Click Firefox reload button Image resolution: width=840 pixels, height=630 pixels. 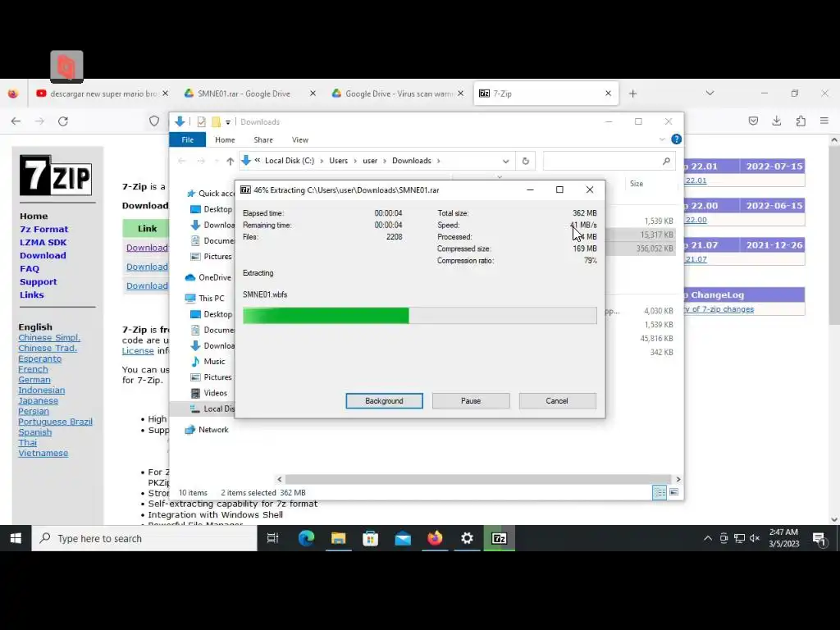[63, 121]
